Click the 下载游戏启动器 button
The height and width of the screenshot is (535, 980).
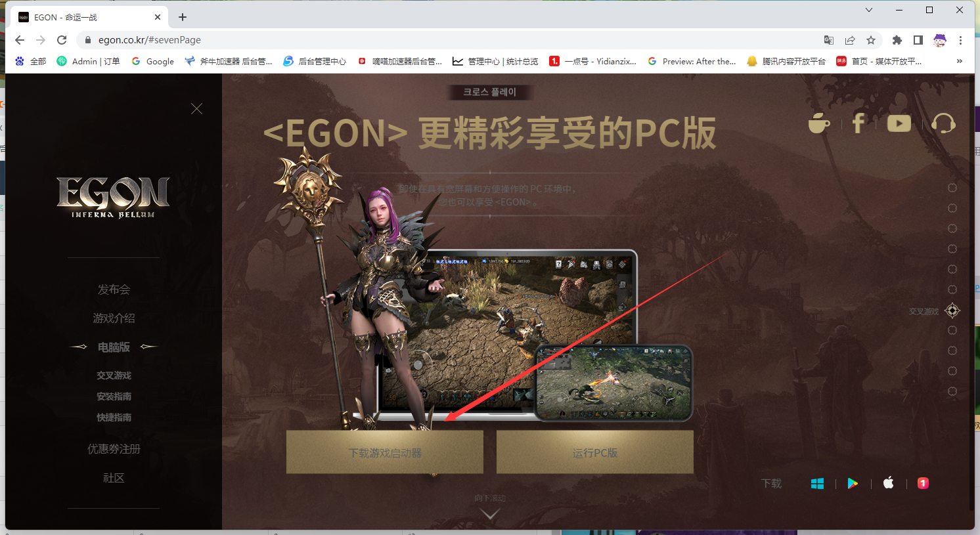pos(385,452)
